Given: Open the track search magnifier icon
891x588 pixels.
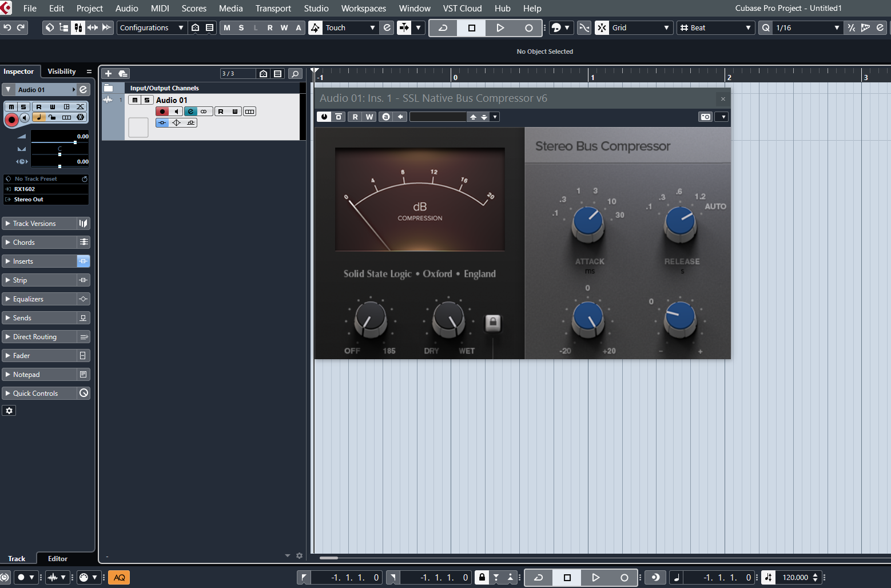Looking at the screenshot, I should click(295, 74).
